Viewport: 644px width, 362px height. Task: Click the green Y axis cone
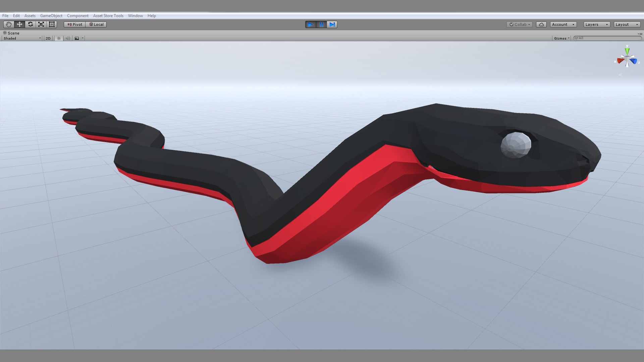point(627,51)
